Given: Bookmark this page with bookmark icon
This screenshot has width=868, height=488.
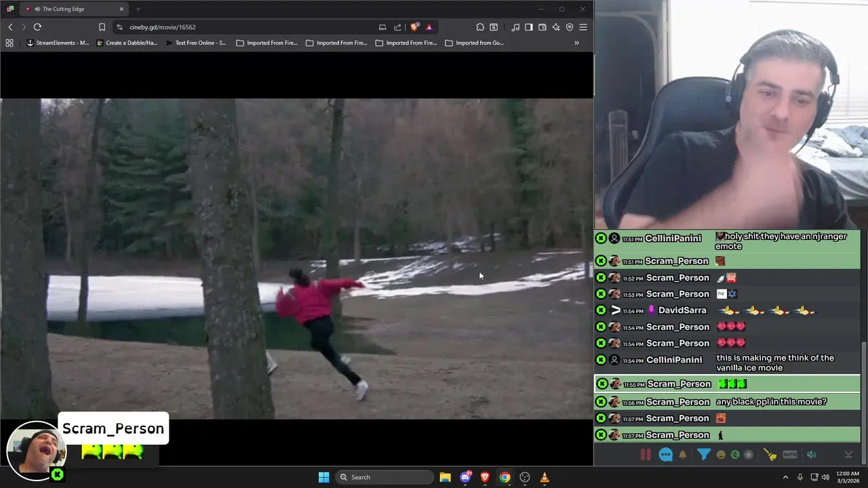Looking at the screenshot, I should tap(102, 27).
